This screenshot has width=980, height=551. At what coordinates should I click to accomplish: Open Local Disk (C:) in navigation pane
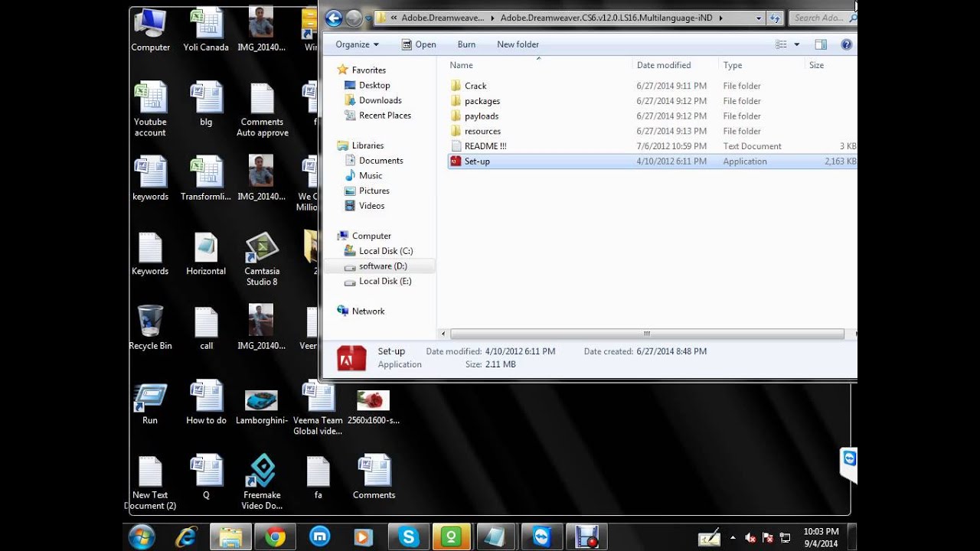coord(385,251)
